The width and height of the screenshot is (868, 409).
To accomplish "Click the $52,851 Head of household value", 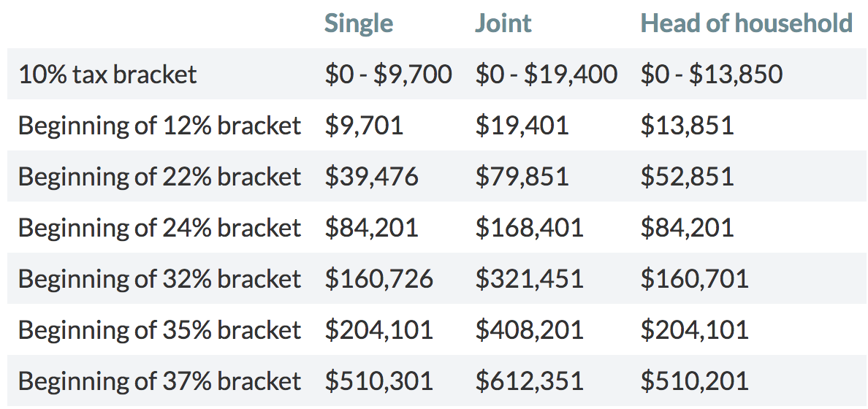I will 687,177.
